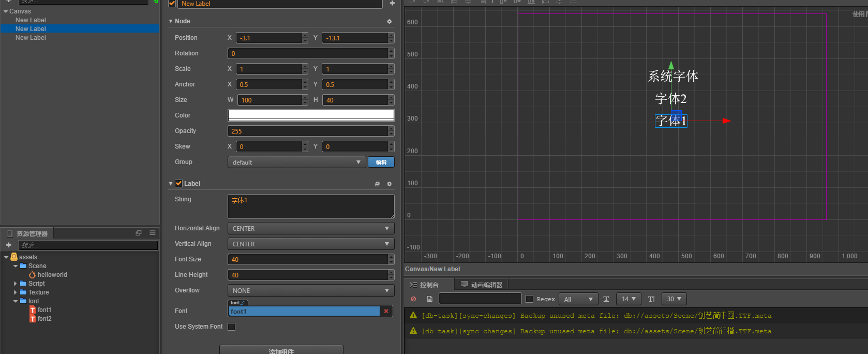Collapse the font folder arrow
The height and width of the screenshot is (354, 868).
click(x=16, y=301)
